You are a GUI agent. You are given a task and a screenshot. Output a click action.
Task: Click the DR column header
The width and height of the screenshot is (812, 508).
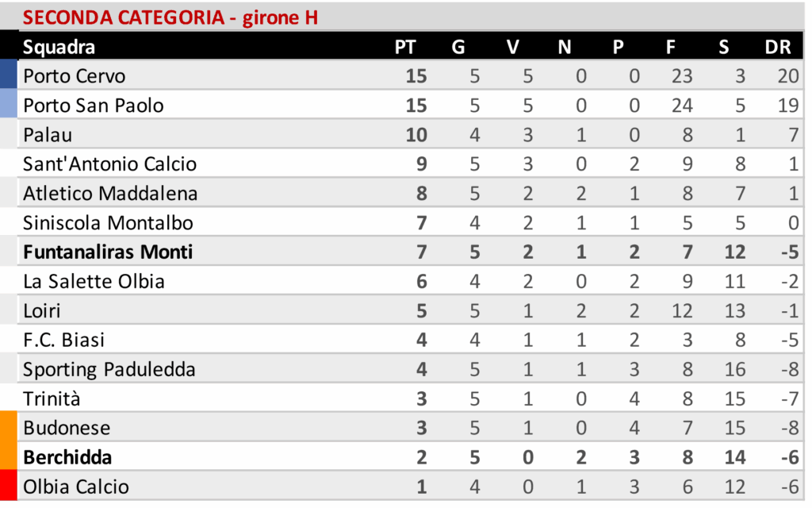[x=778, y=47]
